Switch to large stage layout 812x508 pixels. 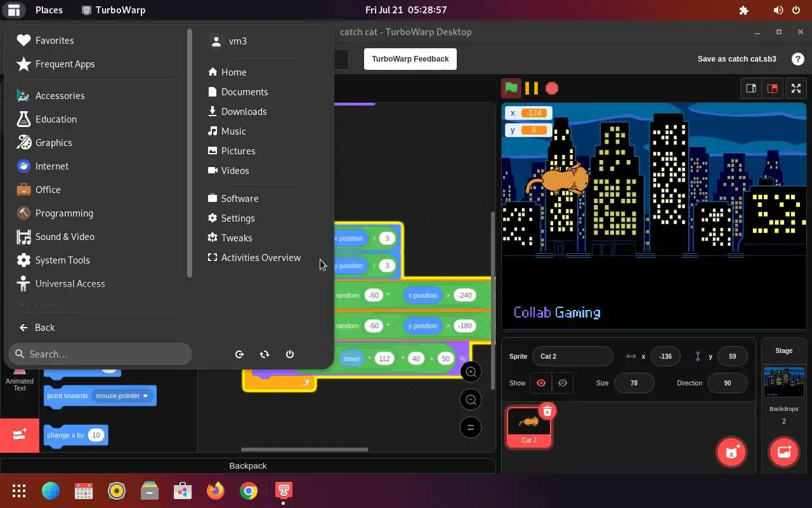[x=772, y=88]
